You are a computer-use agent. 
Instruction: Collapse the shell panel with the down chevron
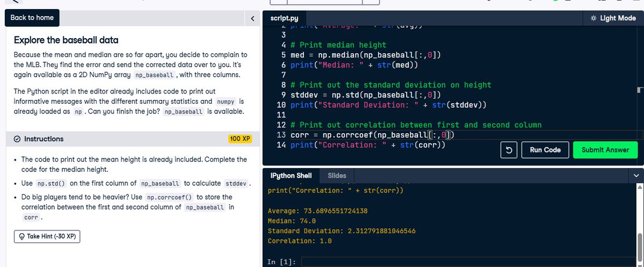(636, 176)
